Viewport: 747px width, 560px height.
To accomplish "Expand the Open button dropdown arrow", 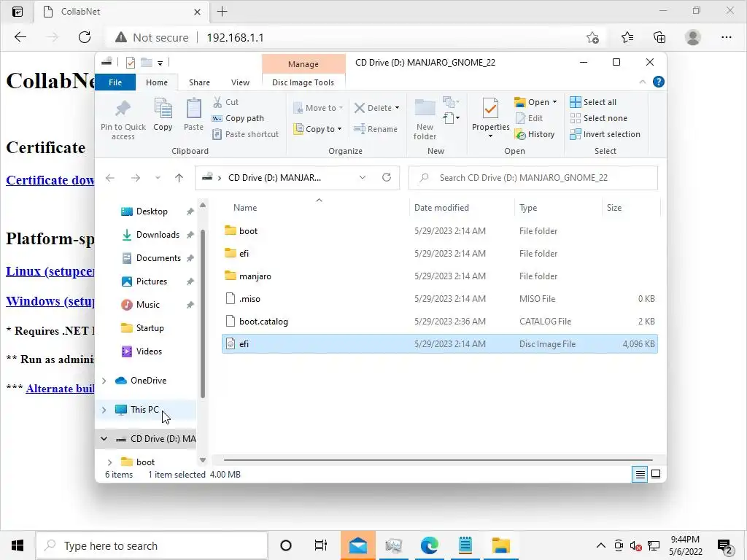I will click(x=554, y=102).
